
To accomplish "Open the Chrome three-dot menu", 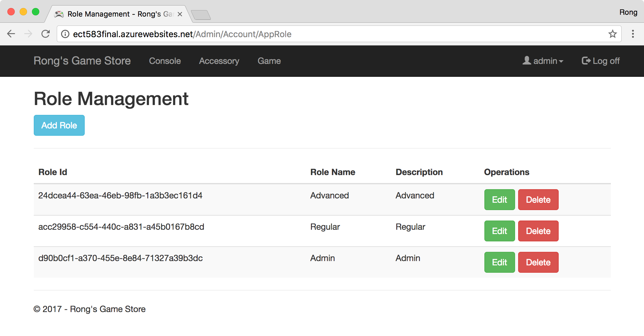I will point(633,34).
